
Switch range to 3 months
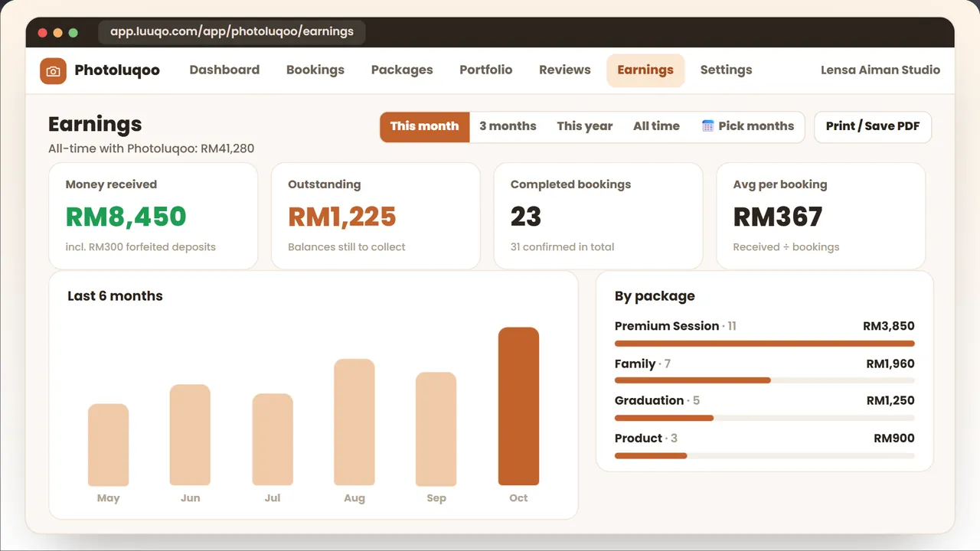click(x=508, y=126)
